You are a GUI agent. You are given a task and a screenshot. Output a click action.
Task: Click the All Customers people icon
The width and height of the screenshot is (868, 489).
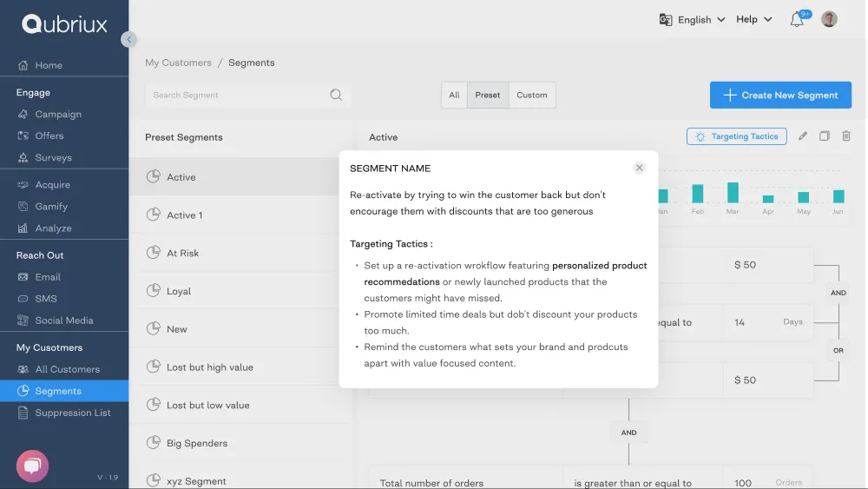23,369
